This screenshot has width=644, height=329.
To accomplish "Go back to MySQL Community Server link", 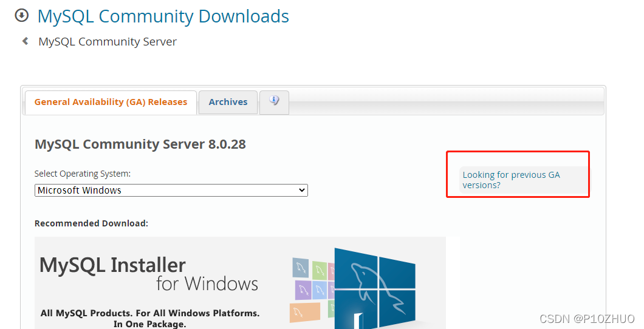I will pyautogui.click(x=108, y=41).
